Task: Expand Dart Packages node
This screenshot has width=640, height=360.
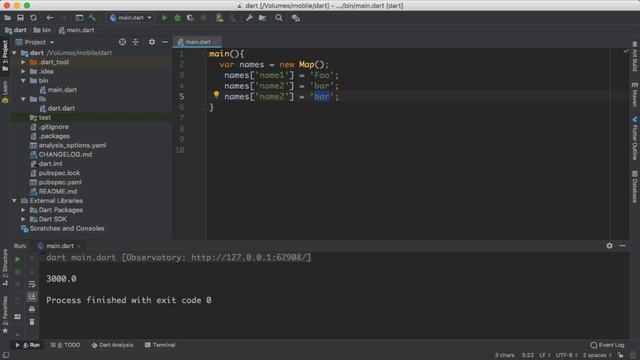Action: coord(23,210)
